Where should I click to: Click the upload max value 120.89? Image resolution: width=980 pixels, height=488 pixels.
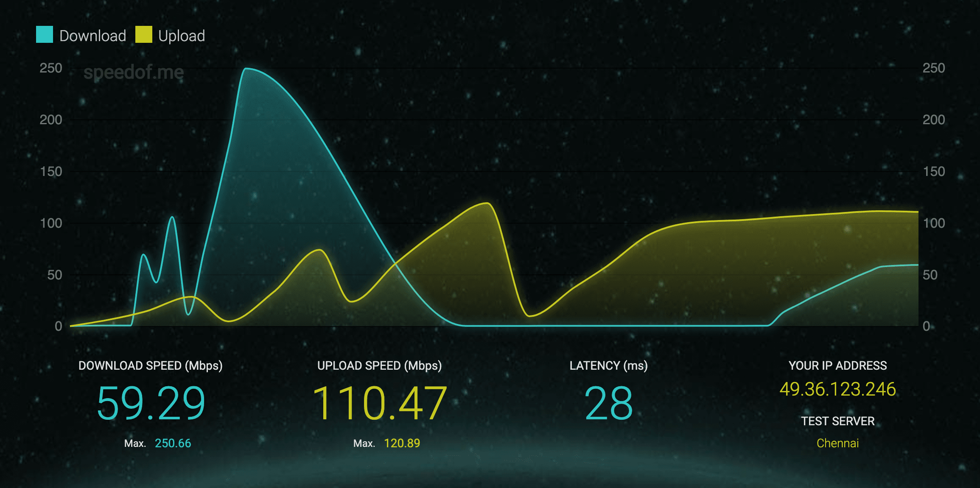(x=402, y=443)
